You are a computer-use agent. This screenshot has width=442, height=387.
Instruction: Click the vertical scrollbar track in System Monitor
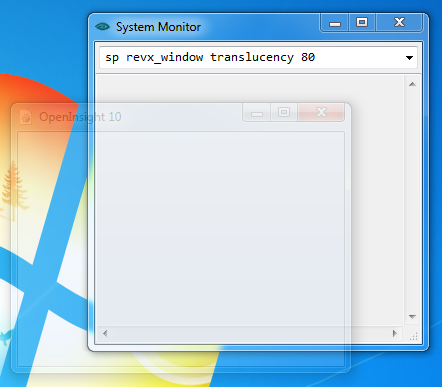coord(412,200)
